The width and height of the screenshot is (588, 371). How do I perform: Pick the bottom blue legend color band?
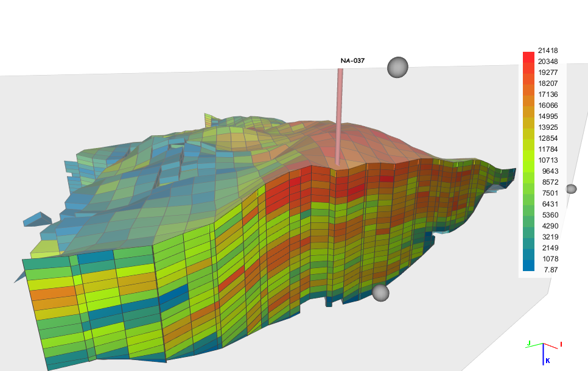coord(528,266)
